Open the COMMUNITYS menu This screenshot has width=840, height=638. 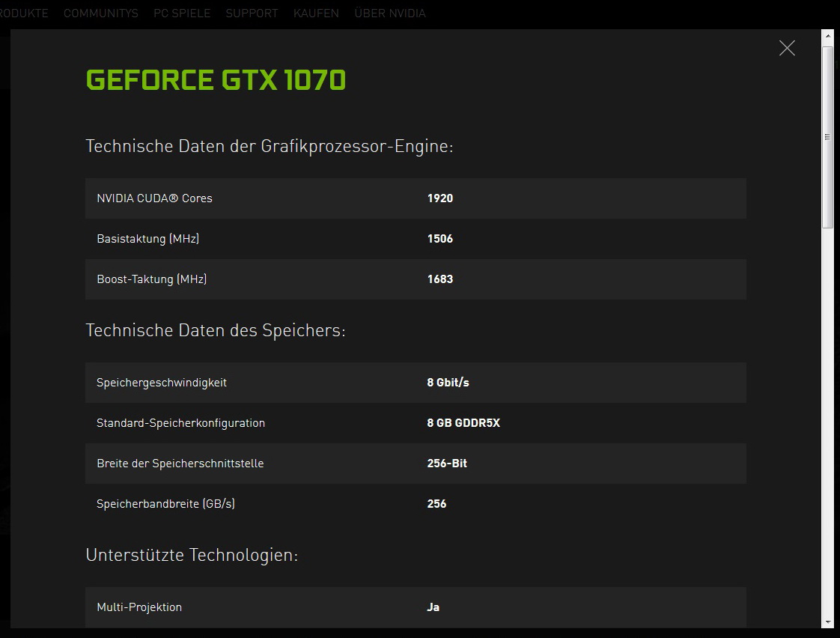pyautogui.click(x=101, y=13)
